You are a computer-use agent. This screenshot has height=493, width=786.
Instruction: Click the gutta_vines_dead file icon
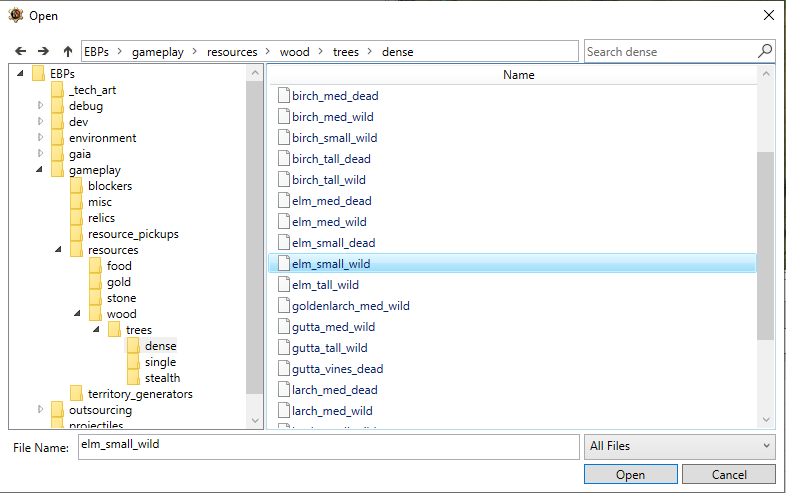(x=284, y=369)
